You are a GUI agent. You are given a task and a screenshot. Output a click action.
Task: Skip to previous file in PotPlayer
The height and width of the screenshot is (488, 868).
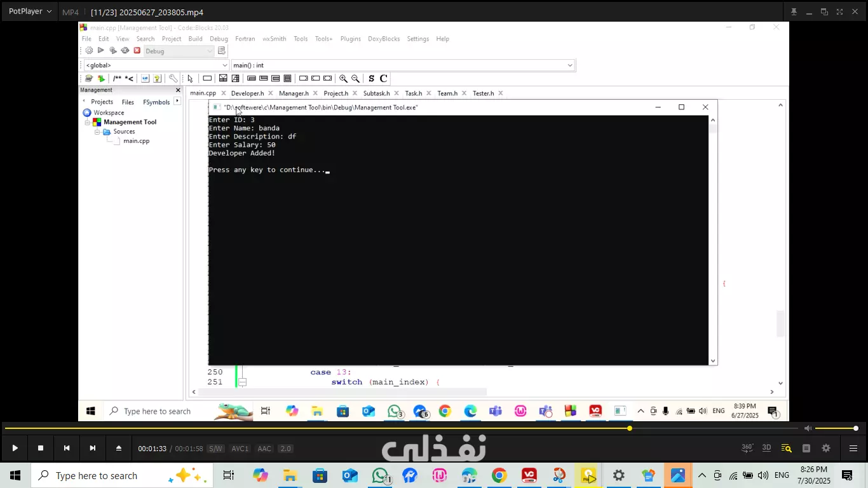67,448
